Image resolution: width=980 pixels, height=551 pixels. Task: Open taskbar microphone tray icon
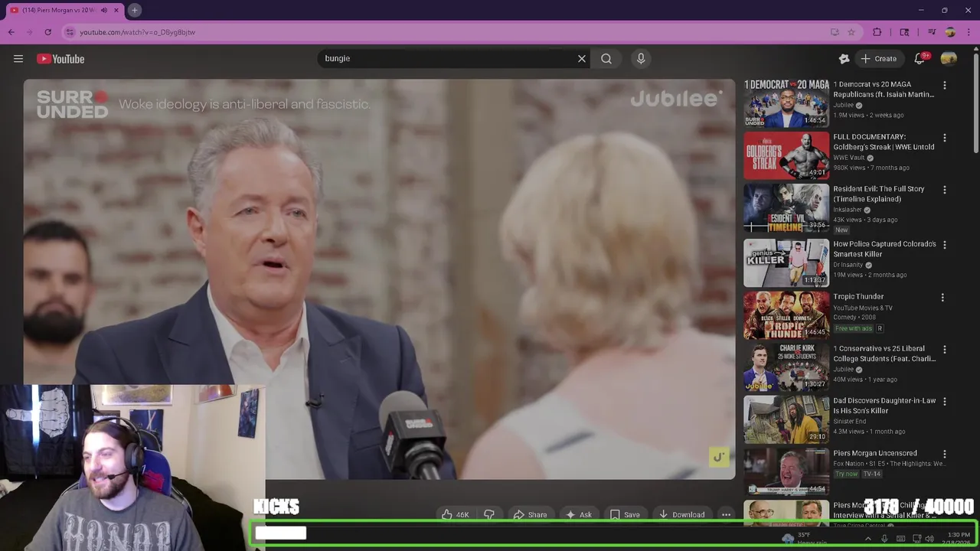tap(884, 539)
